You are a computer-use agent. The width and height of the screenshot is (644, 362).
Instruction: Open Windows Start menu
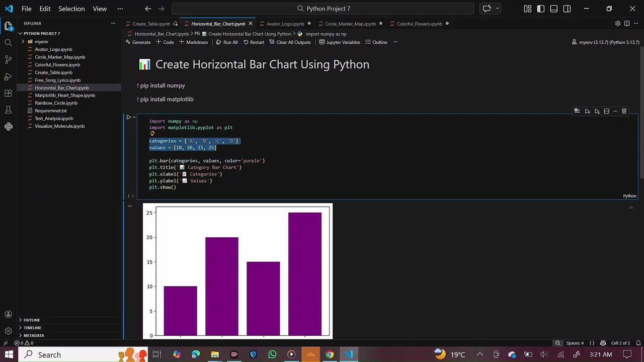click(x=9, y=354)
